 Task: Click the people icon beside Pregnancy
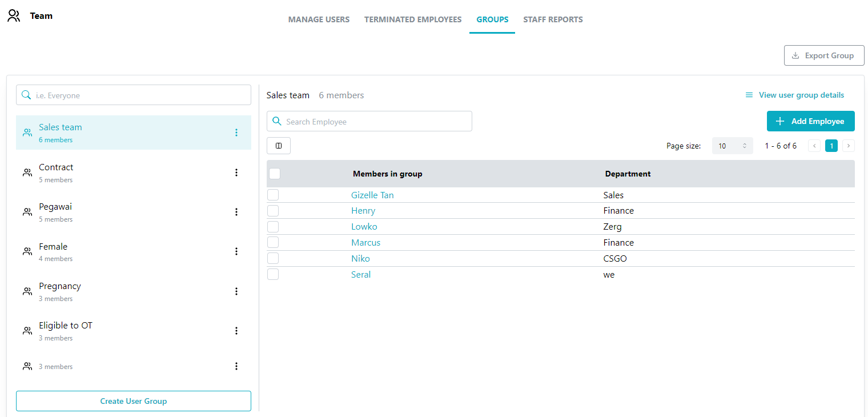[27, 291]
